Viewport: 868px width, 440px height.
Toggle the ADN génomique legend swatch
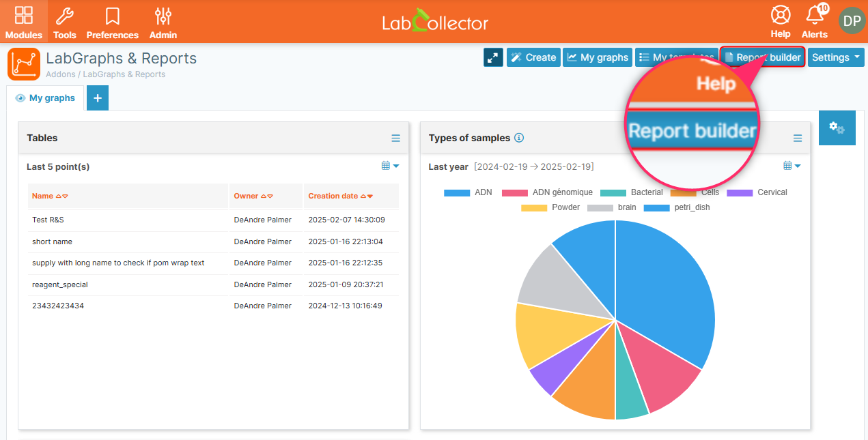coord(515,192)
